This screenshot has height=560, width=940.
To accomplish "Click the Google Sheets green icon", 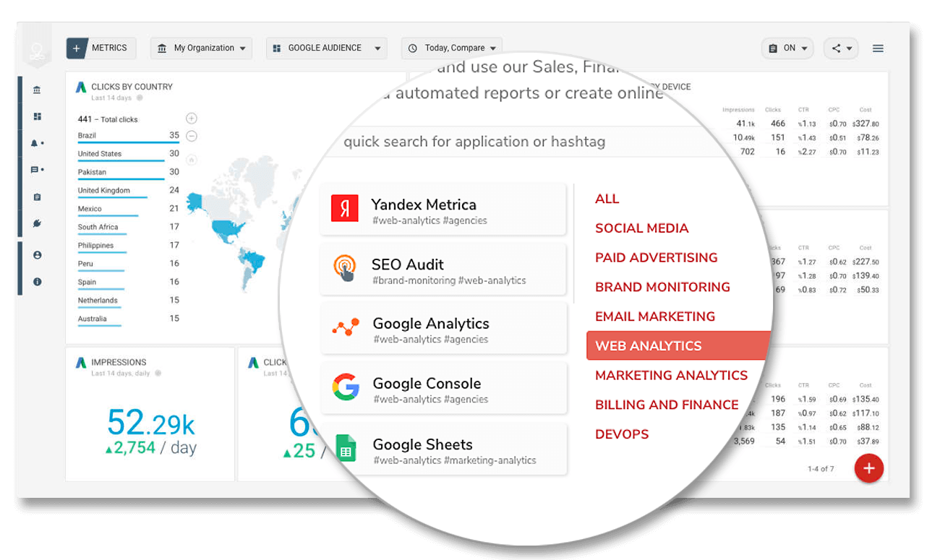I will tap(346, 448).
